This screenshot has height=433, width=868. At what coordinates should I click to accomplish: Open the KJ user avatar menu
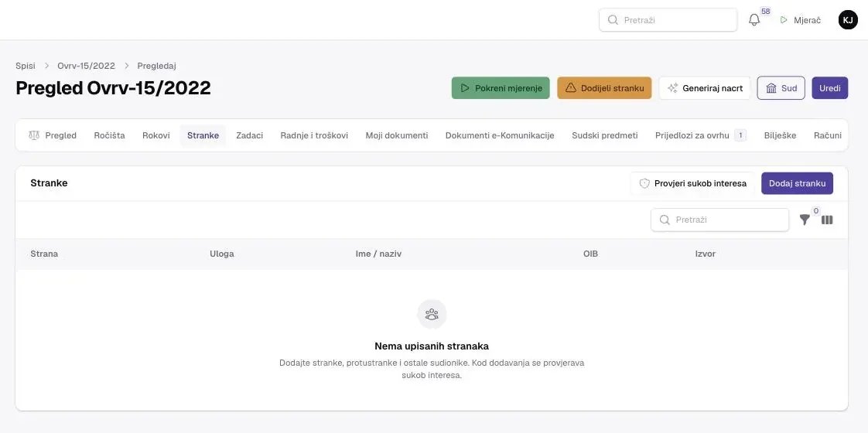click(848, 20)
